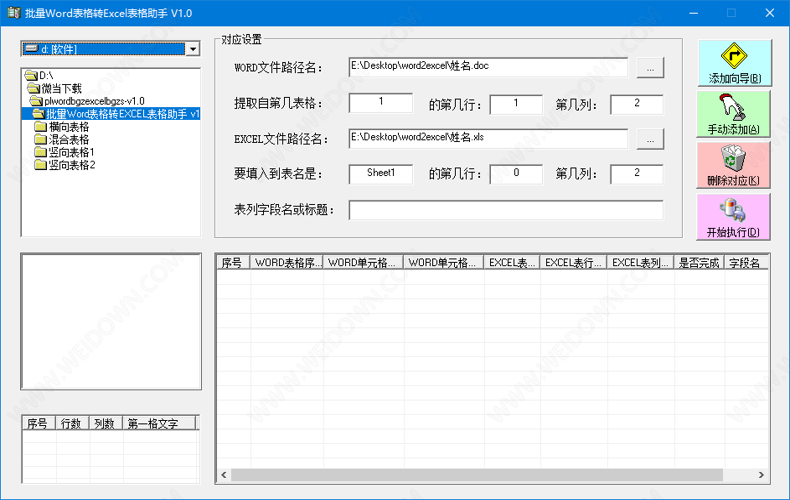Select the plwordbgzexcelbgzs-v1.0 folder
This screenshot has width=790, height=500.
(x=88, y=101)
